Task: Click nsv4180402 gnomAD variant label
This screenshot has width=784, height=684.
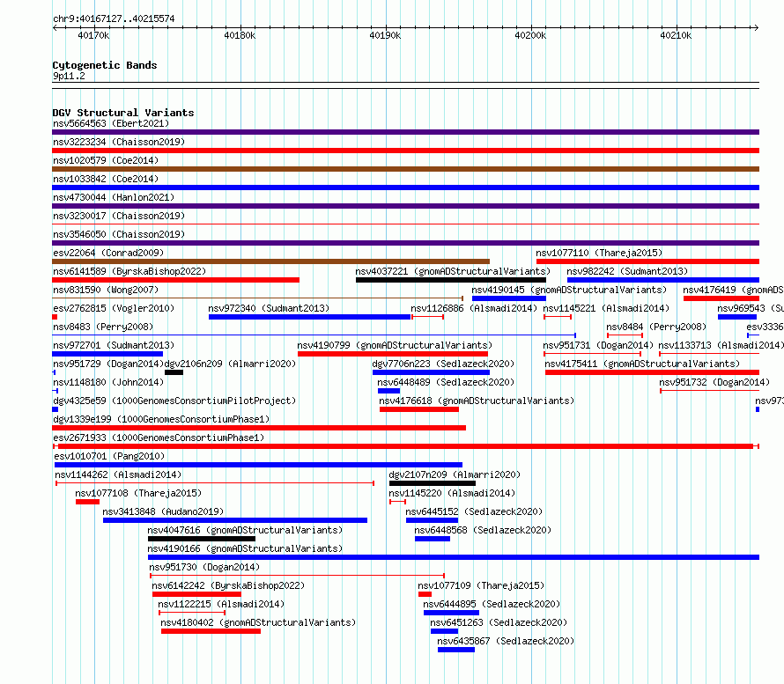Action: (258, 622)
